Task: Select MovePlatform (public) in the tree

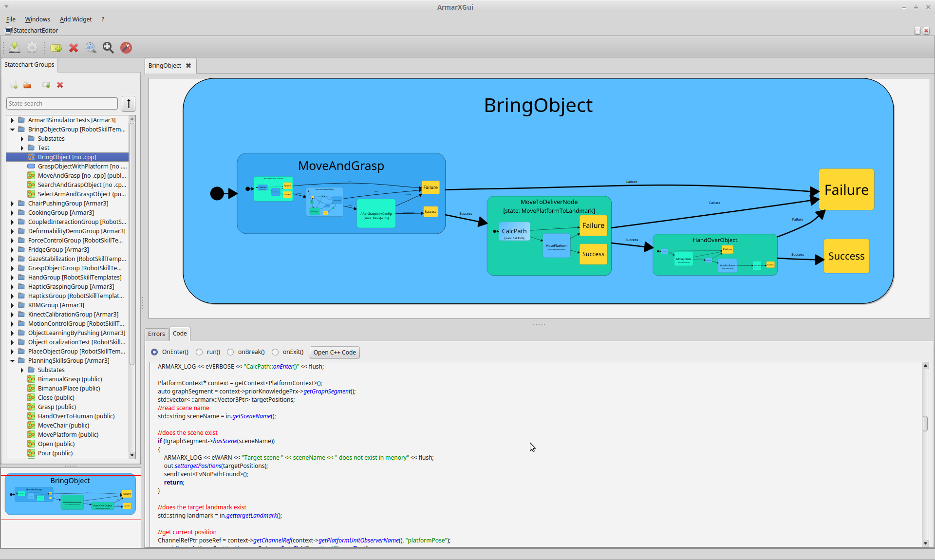Action: point(68,434)
